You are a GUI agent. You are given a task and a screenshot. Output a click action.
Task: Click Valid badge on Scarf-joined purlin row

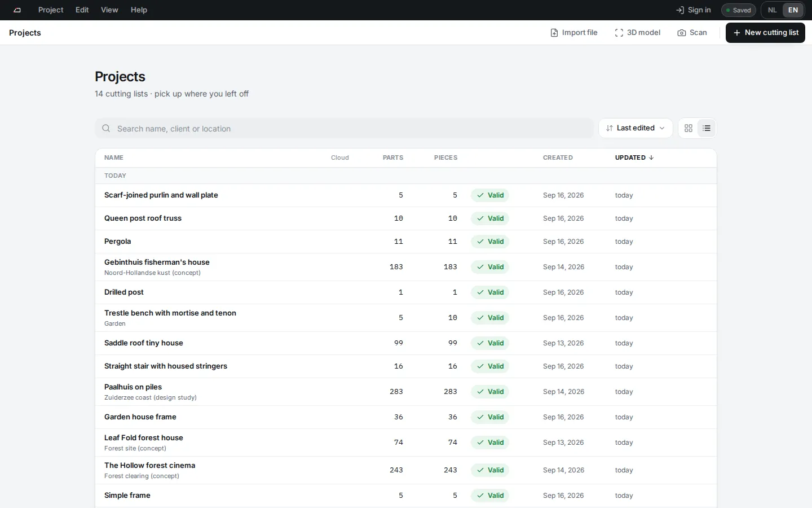point(490,195)
